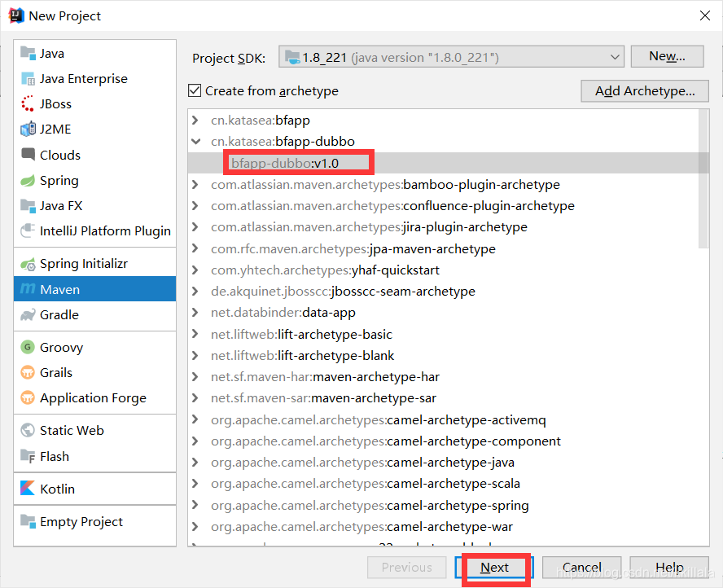
Task: Expand the lift-archetype-blank node
Action: point(195,356)
